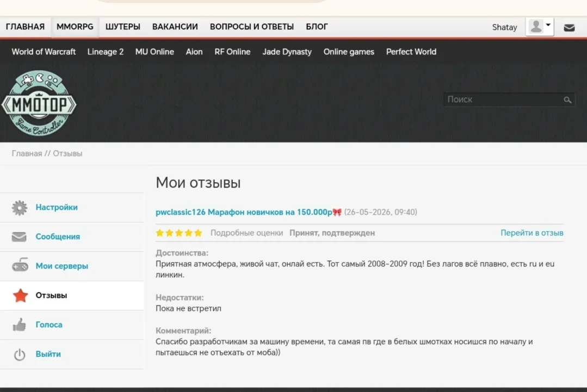The height and width of the screenshot is (392, 587).
Task: Go to World of Warcraft category
Action: pos(44,52)
